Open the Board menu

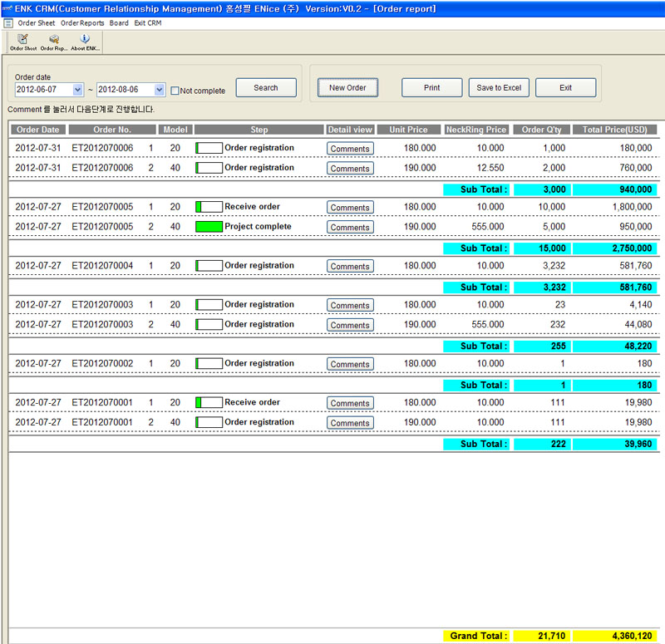119,23
